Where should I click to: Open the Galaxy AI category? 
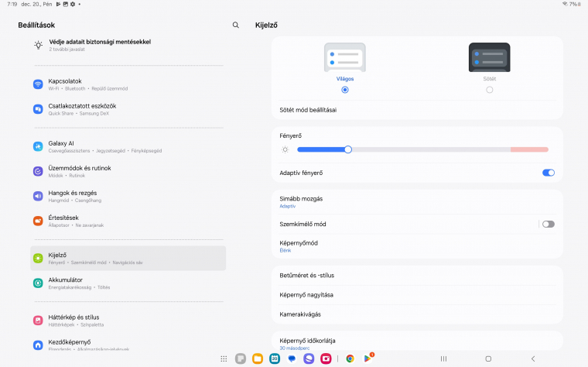pos(128,146)
